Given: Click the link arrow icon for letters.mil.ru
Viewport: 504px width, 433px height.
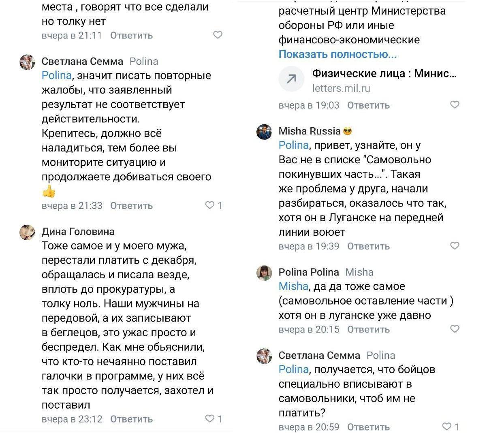Looking at the screenshot, I should click(291, 80).
